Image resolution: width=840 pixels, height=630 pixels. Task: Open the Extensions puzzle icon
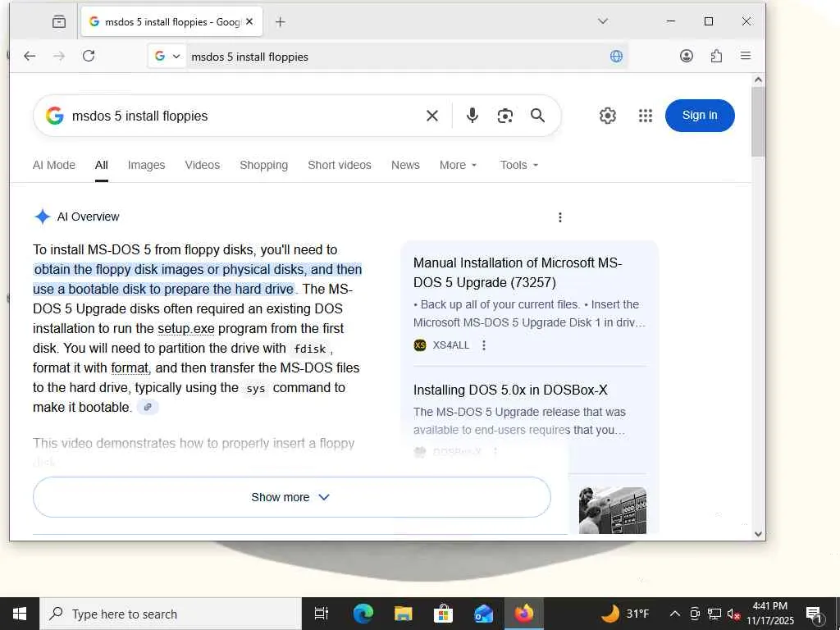716,56
